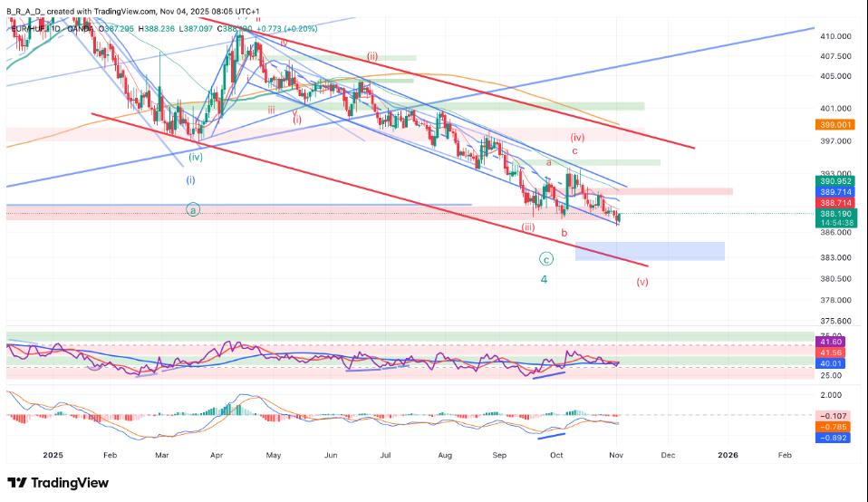Click the 410.000 price scale label

[835, 37]
